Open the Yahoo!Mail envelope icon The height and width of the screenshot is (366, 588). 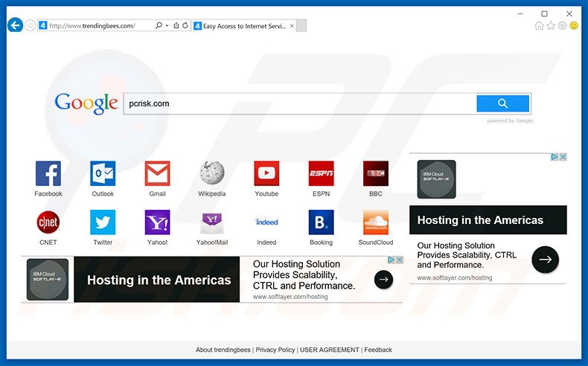(212, 222)
